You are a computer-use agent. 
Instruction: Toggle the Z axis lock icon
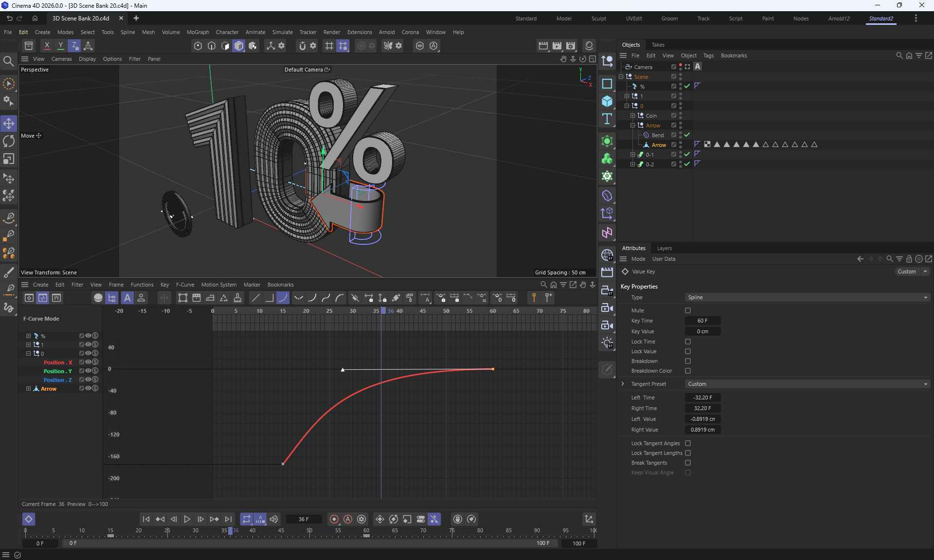pyautogui.click(x=74, y=46)
